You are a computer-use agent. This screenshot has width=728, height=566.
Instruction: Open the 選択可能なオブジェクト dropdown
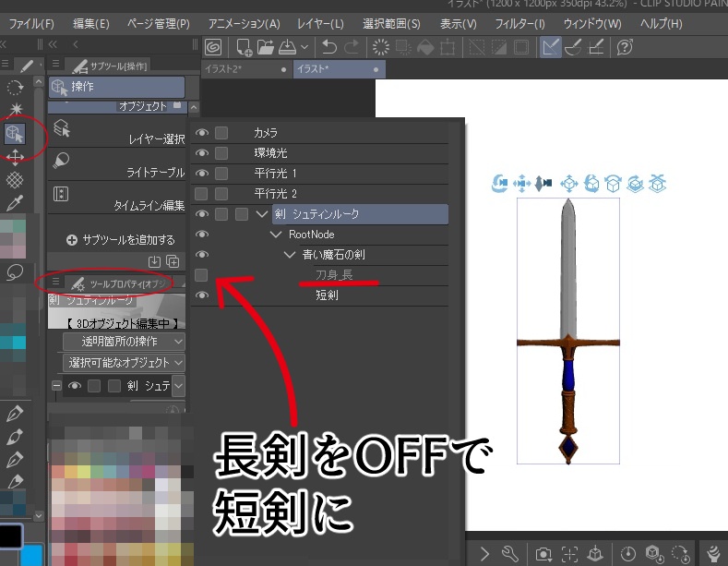tap(124, 363)
